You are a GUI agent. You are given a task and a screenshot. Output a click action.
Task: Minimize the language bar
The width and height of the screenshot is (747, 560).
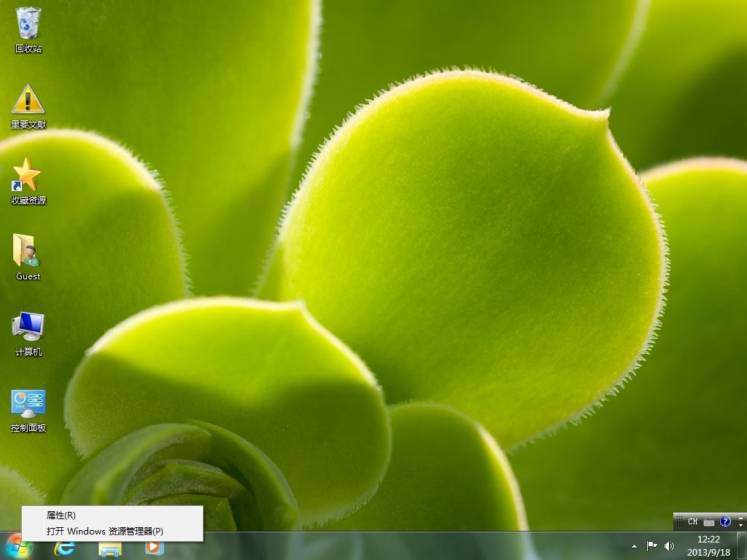point(740,517)
